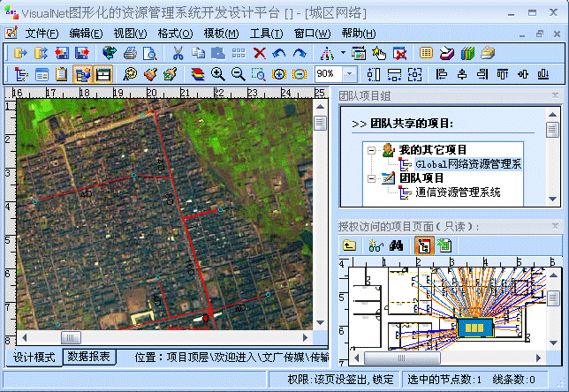Viewport: 569px width, 392px height.
Task: Click the red X delete icon
Action: 259,54
